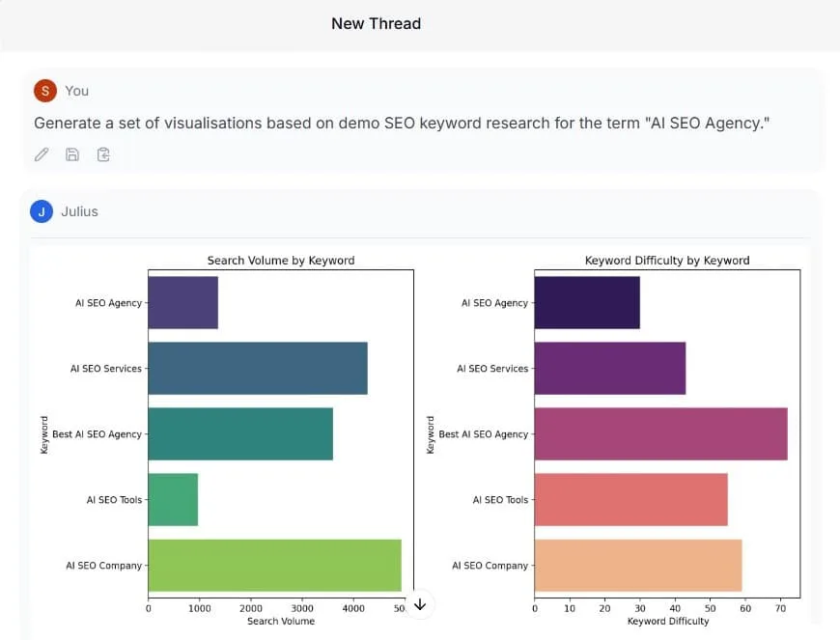Click the AI SEO Tools bar in the left chart
Screen dimensions: 840x640
[x=172, y=499]
